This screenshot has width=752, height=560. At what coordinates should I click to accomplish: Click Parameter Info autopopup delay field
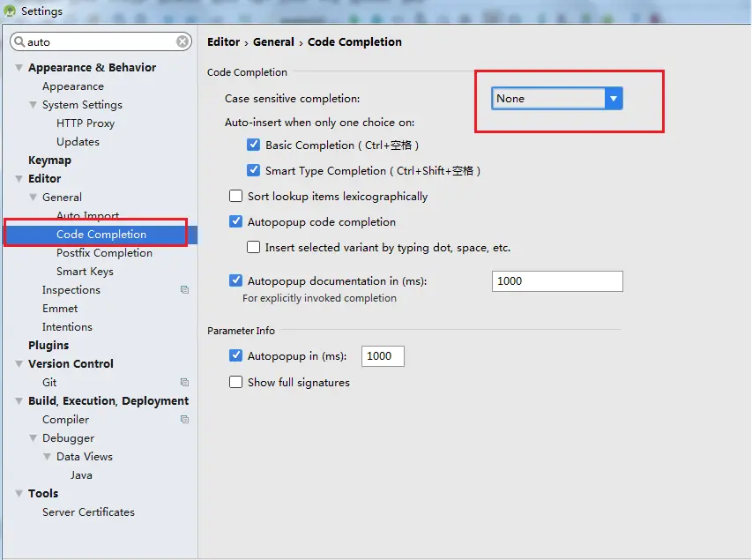pyautogui.click(x=383, y=356)
